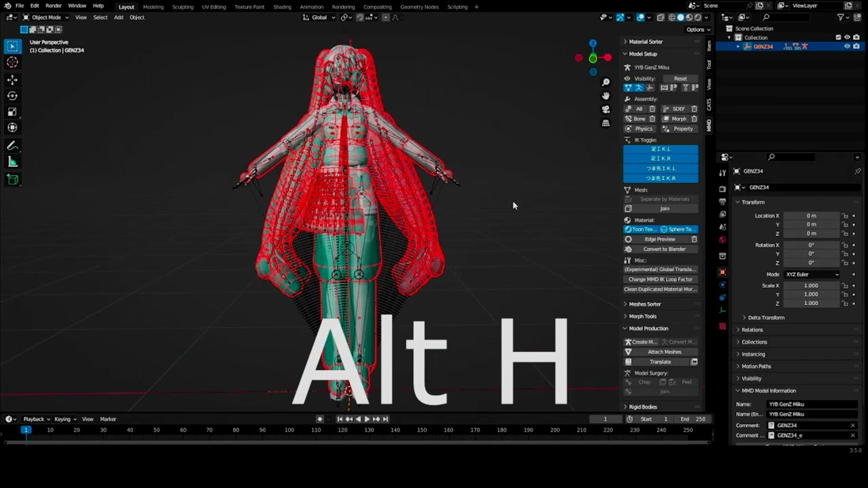Disable GENZ34 render camera icon
868x488 pixels.
pos(856,46)
